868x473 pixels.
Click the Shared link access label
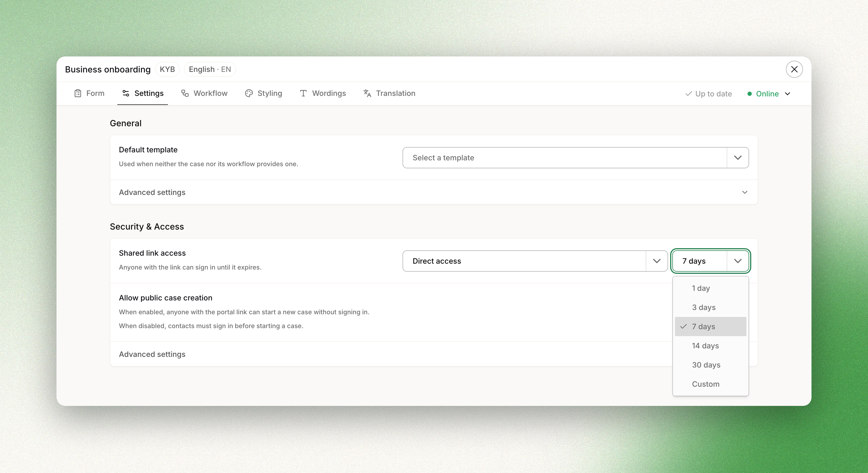[152, 253]
